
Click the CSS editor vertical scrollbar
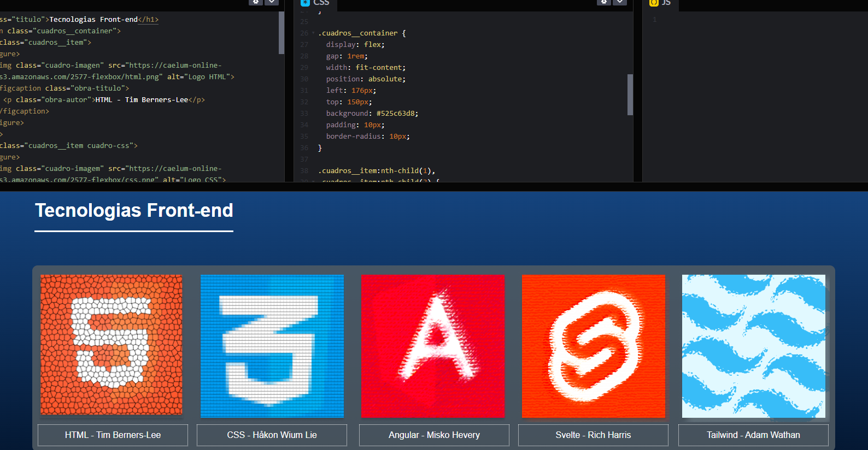click(x=630, y=94)
